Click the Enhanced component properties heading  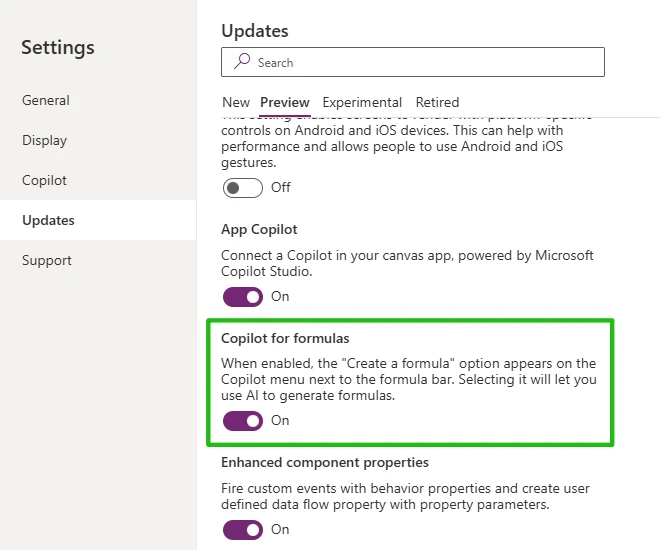click(325, 462)
